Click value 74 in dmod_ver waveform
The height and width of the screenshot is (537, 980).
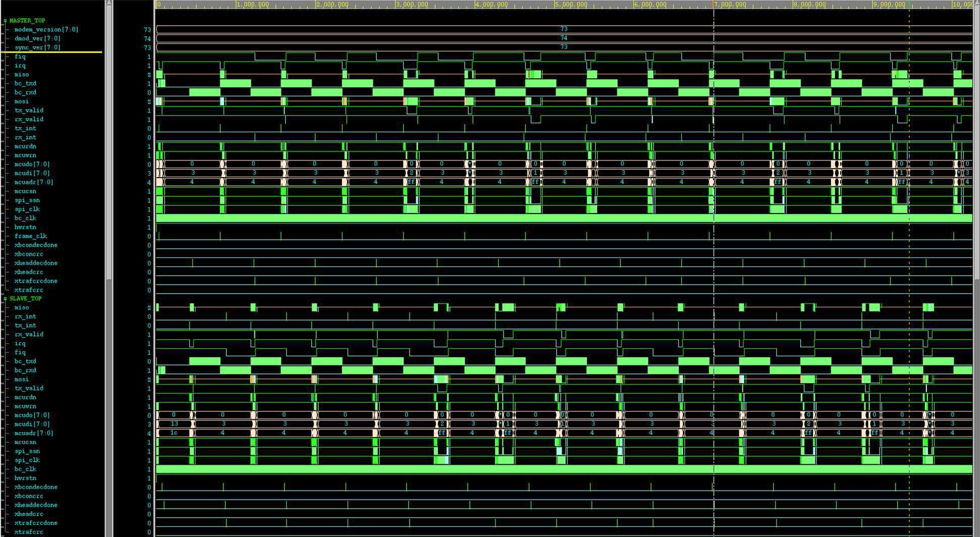point(564,38)
